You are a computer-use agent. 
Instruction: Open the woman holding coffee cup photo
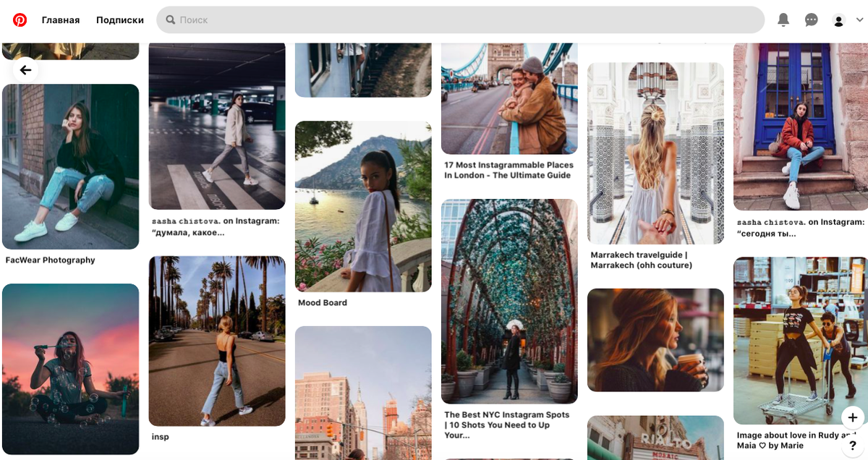coord(655,340)
